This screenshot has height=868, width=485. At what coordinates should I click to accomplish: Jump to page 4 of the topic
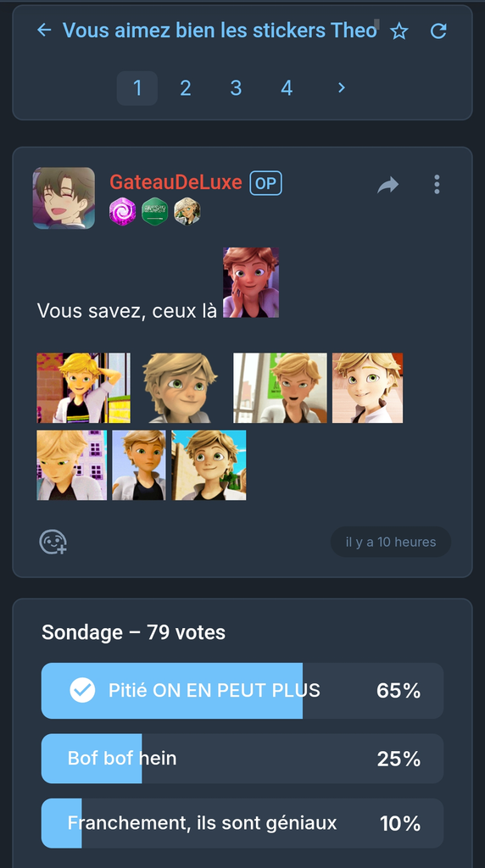click(x=287, y=88)
